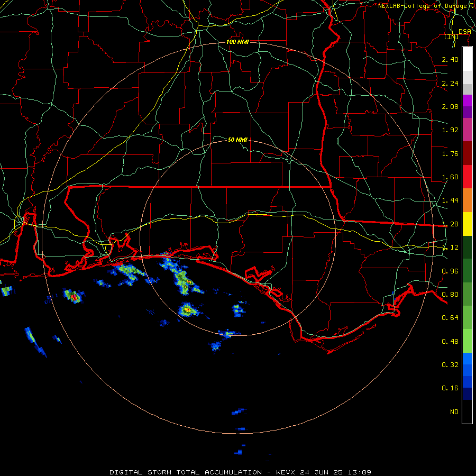The image size is (476, 476).
Task: Click the 1.76 legend value
Action: [450, 153]
